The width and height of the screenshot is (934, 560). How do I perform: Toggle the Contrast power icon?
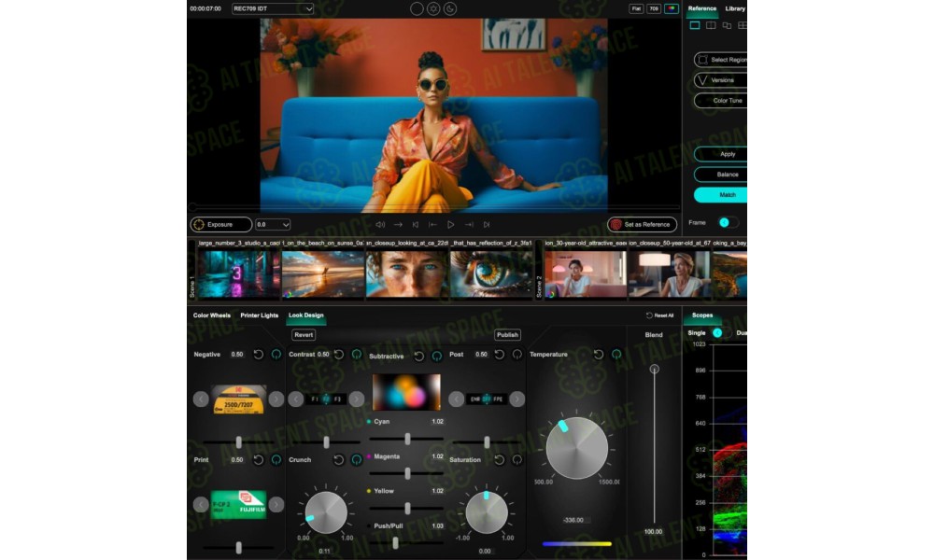pos(356,354)
